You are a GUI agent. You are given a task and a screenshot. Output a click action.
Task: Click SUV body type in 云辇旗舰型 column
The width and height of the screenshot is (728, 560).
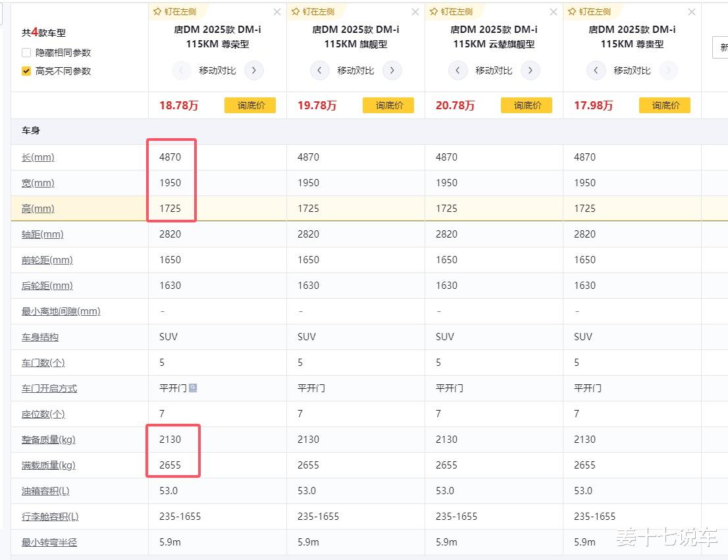click(445, 337)
